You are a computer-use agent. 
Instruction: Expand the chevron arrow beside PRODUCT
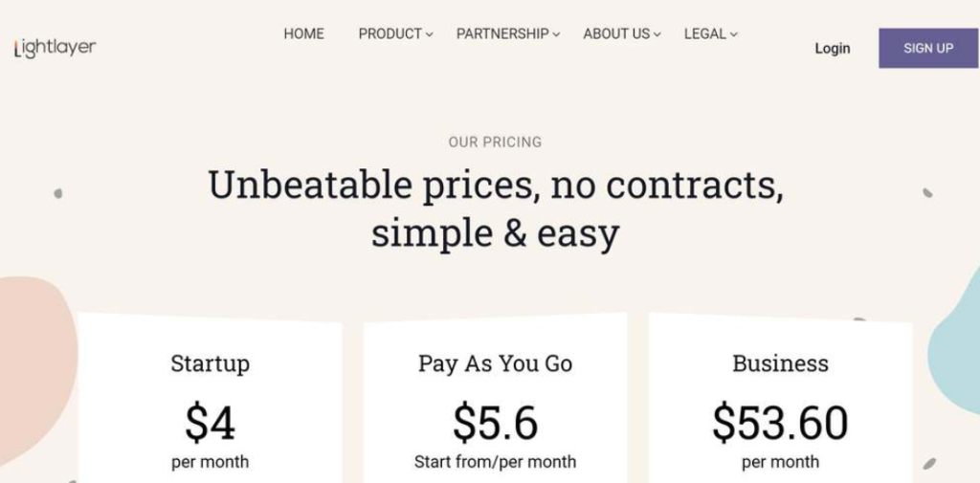click(x=430, y=34)
